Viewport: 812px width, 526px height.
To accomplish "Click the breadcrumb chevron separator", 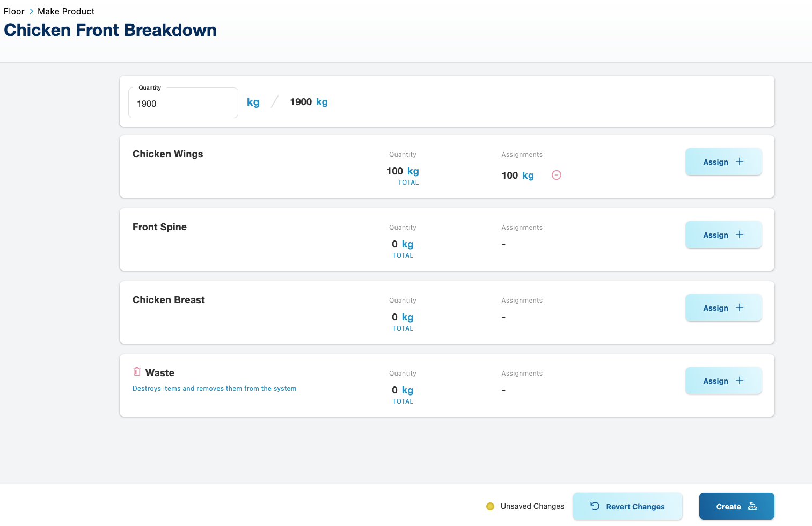I will (31, 11).
